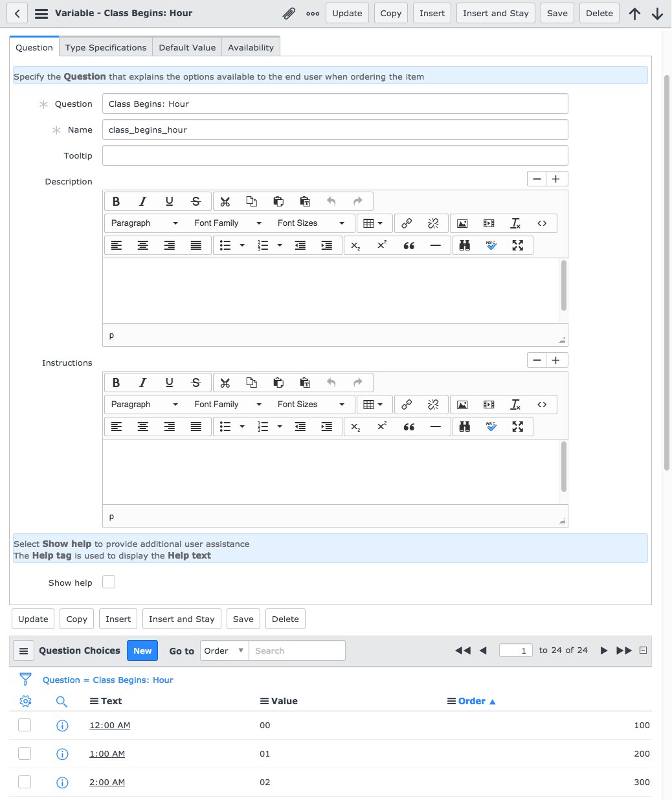Clear formatting in Instructions editor
Screen dimensions: 672x800
[x=515, y=405]
